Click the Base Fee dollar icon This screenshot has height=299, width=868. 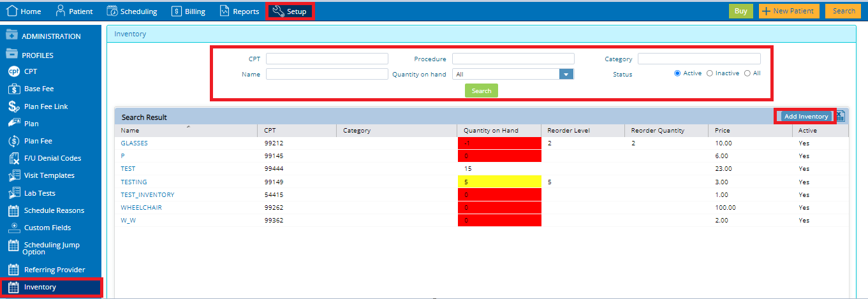14,89
